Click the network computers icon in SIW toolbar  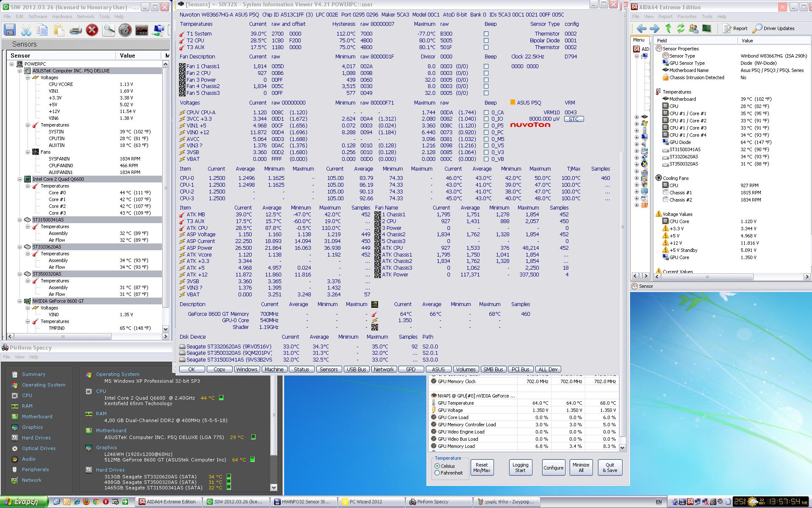pos(159,30)
